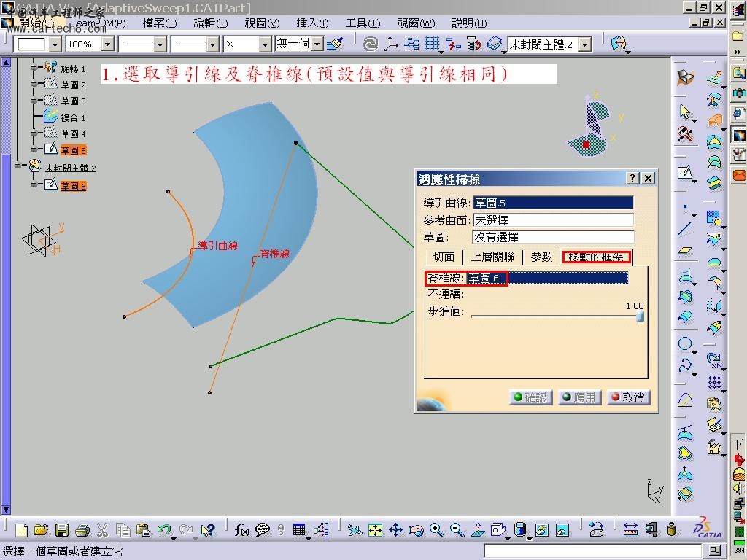The height and width of the screenshot is (560, 747).
Task: Select 未封閉主體.2 in the tree
Action: click(x=71, y=168)
